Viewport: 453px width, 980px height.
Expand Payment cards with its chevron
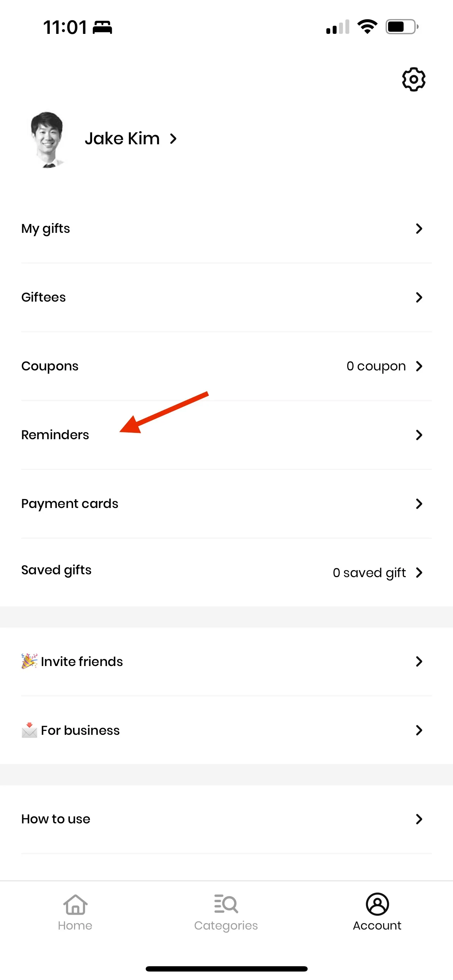point(419,504)
